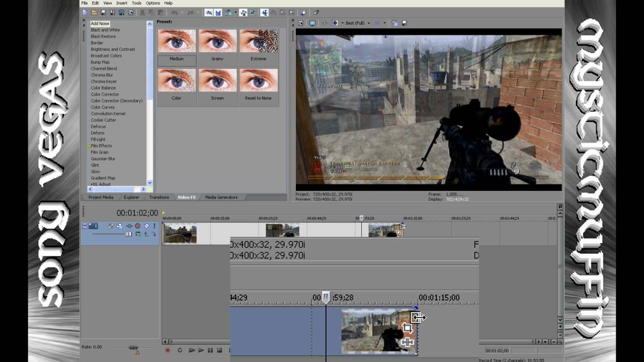Click scroll-up arrow of Video FX list
644x362 pixels.
click(x=149, y=24)
